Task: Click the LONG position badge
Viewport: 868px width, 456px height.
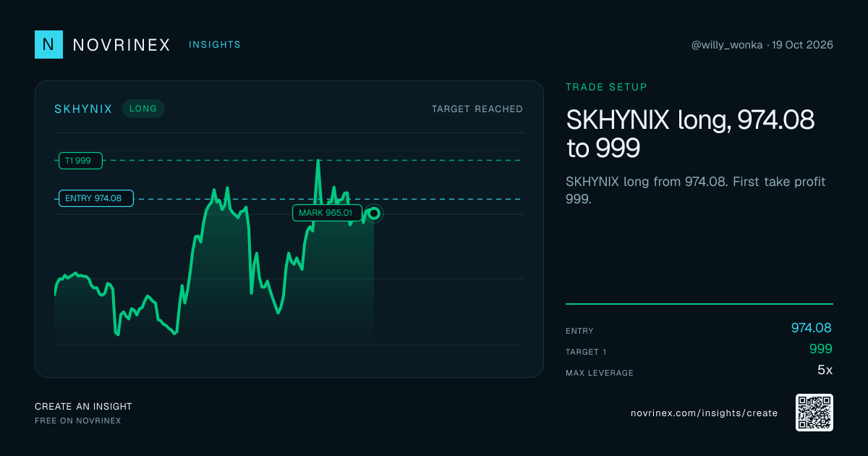Action: coord(143,109)
